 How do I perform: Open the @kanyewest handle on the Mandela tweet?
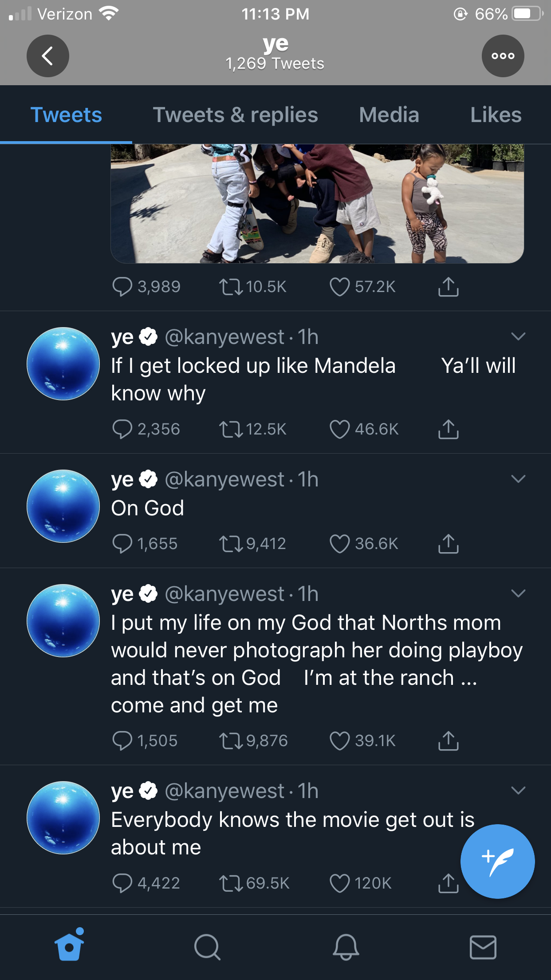224,337
